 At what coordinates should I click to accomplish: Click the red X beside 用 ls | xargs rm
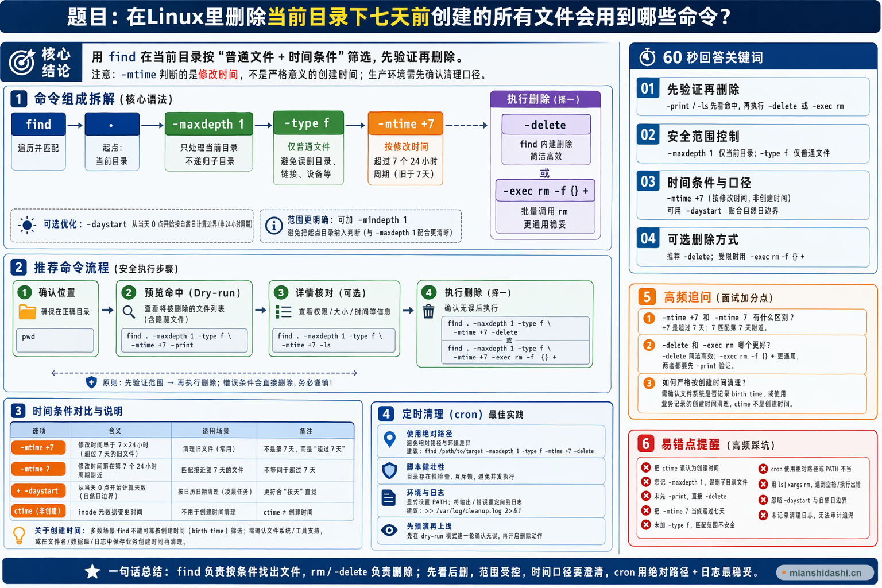pyautogui.click(x=763, y=484)
